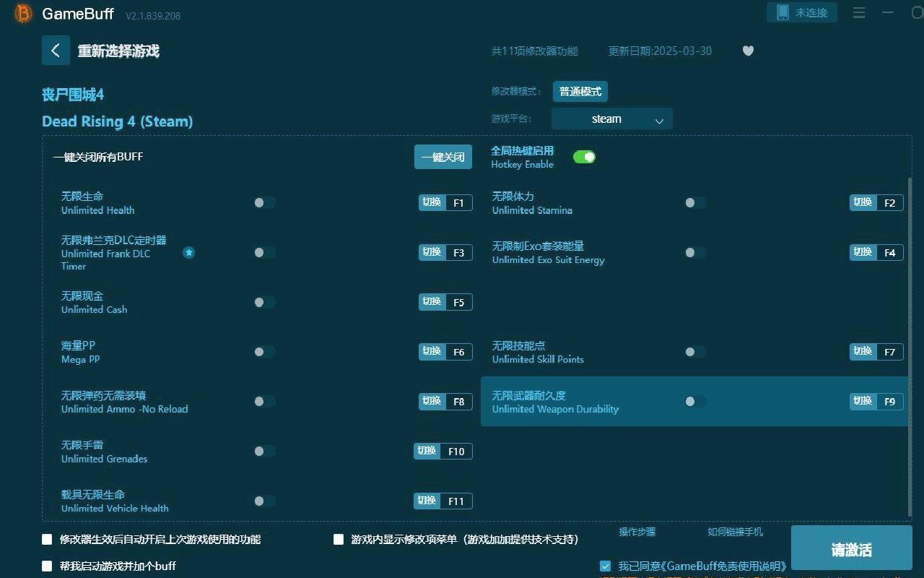Open the hamburger menu icon

coord(859,12)
